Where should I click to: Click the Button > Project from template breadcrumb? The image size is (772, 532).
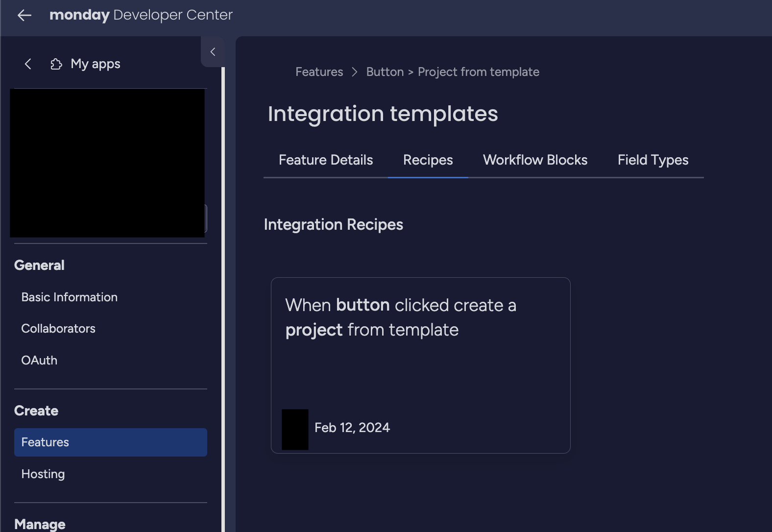pyautogui.click(x=453, y=72)
